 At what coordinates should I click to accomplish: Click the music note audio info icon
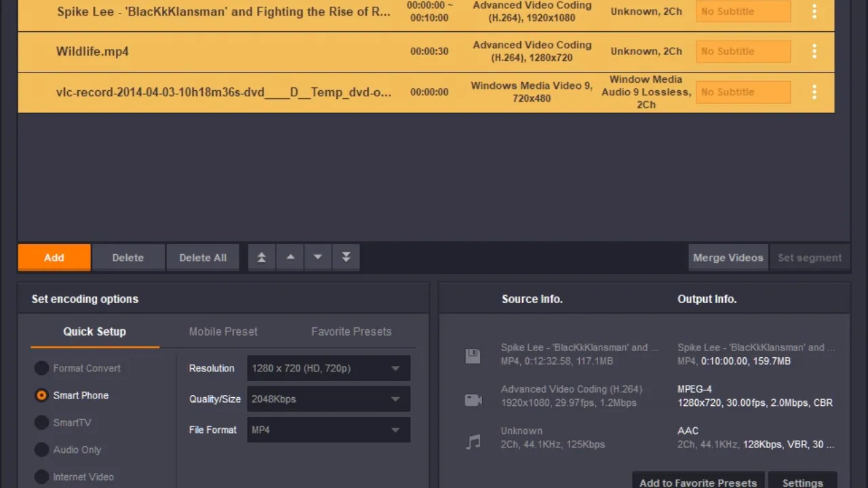(x=473, y=442)
